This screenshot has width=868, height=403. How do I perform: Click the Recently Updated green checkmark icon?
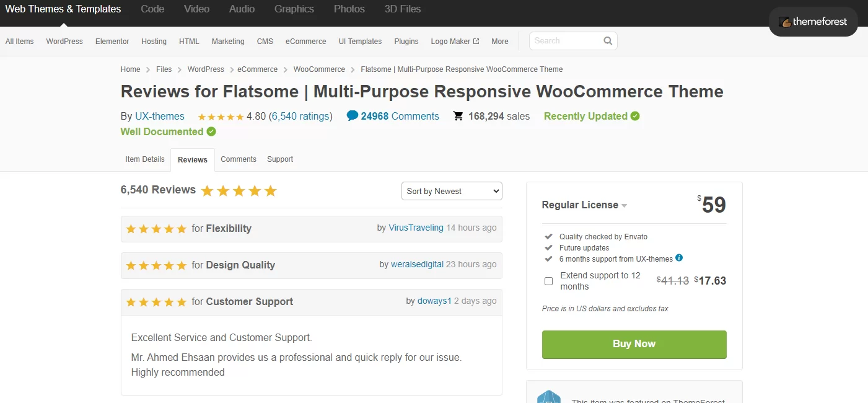pyautogui.click(x=635, y=116)
